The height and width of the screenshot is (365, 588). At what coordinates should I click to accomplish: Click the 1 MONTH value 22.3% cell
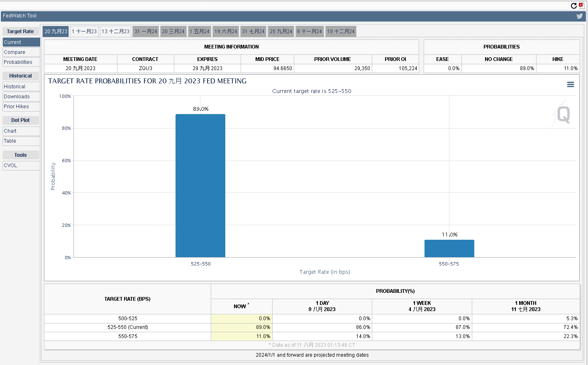pyautogui.click(x=526, y=336)
